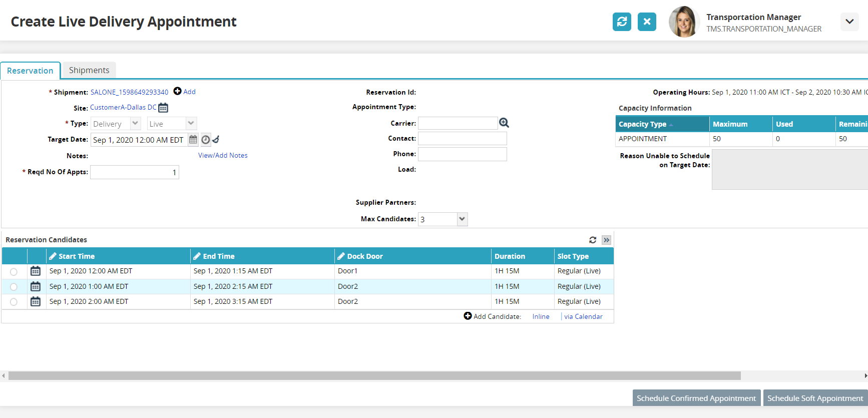Click the clock icon beside Target Date
This screenshot has width=868, height=418.
[x=205, y=140]
